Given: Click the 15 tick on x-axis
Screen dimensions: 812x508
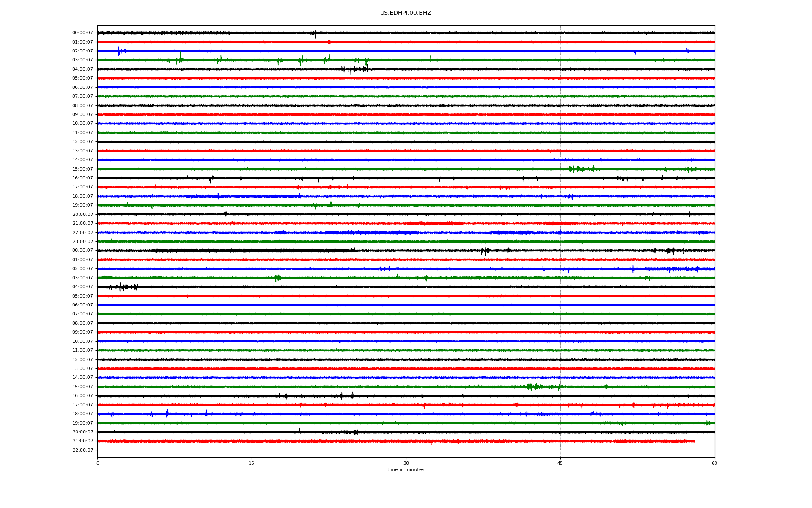Looking at the screenshot, I should pyautogui.click(x=252, y=464).
